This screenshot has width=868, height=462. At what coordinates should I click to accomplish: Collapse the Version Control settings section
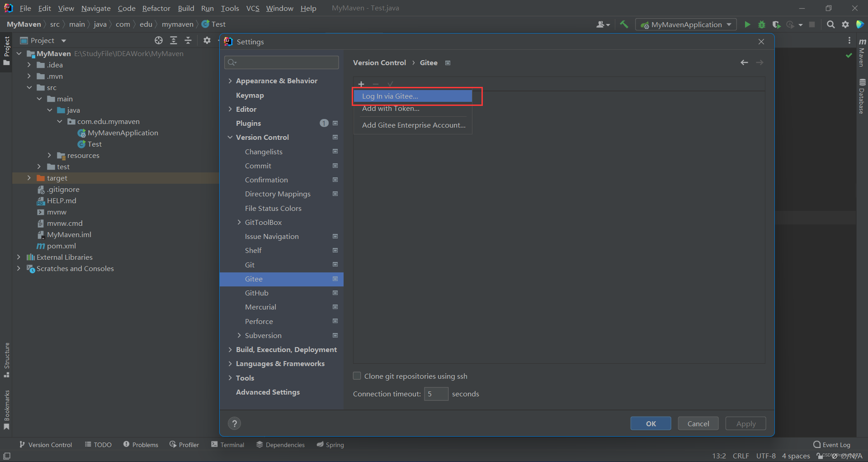tap(230, 137)
